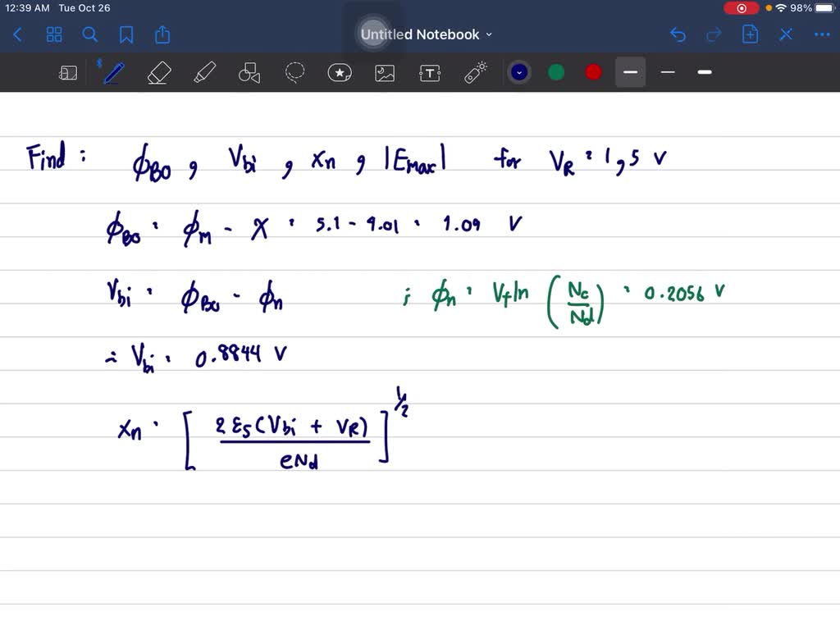Add a new page

tap(750, 34)
